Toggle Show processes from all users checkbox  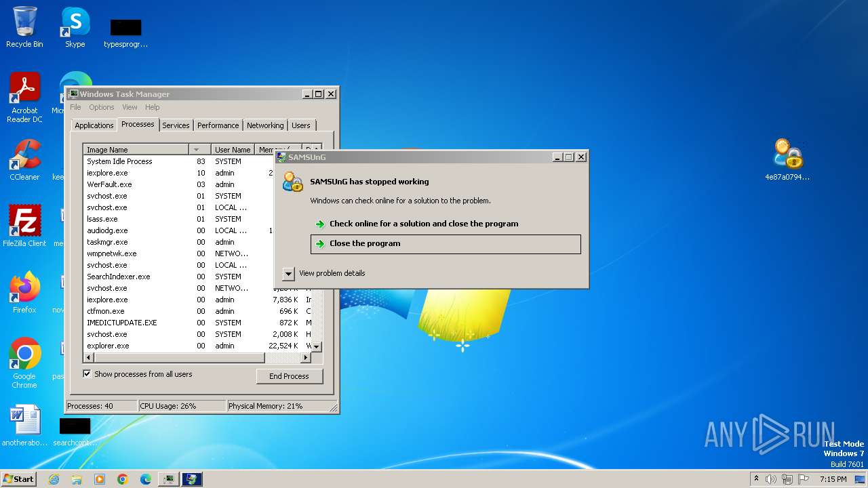(x=87, y=373)
